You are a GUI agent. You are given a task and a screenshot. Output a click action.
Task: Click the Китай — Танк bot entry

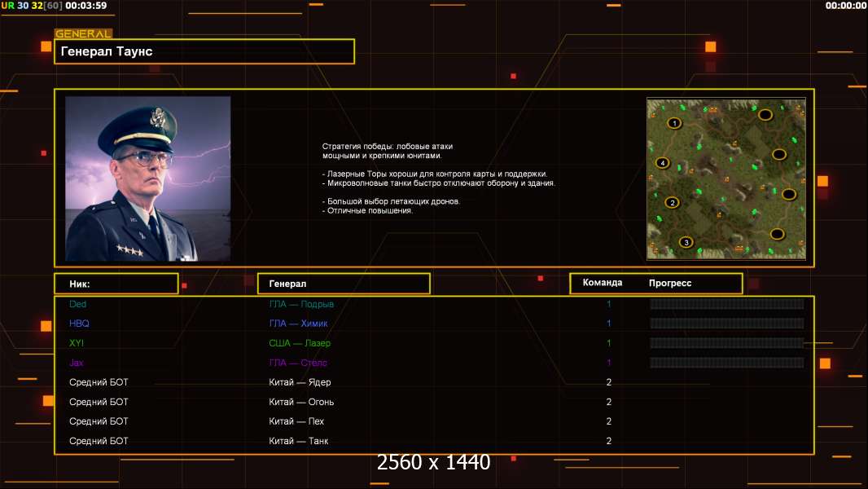tap(299, 441)
